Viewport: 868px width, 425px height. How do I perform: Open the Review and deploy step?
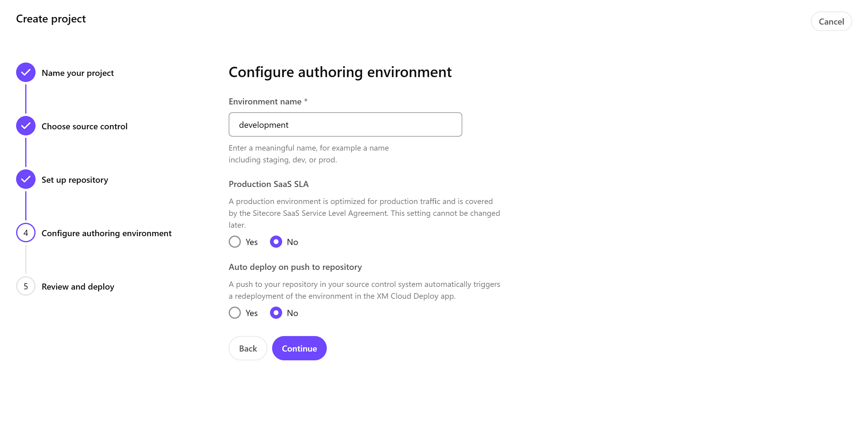click(x=78, y=287)
